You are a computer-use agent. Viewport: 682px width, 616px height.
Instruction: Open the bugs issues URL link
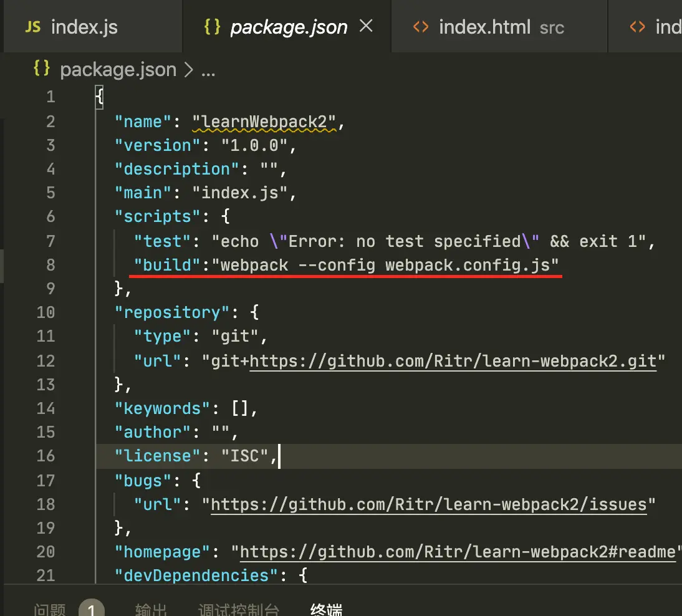click(x=429, y=504)
